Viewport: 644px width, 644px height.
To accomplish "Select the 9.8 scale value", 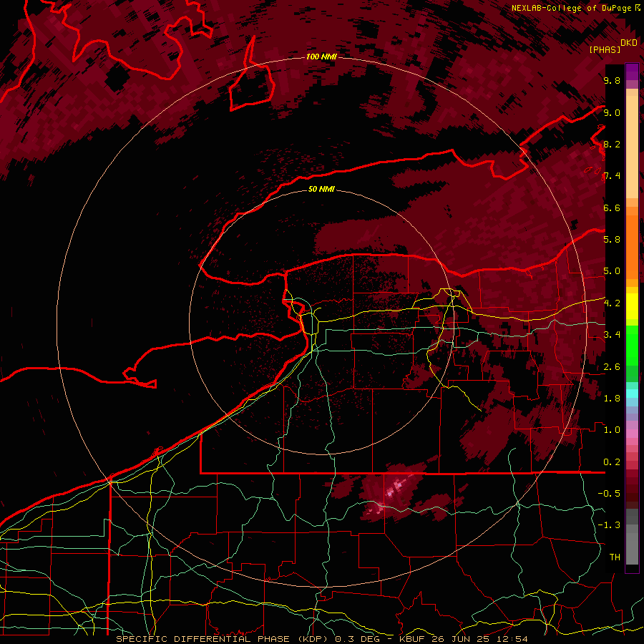I will 612,80.
